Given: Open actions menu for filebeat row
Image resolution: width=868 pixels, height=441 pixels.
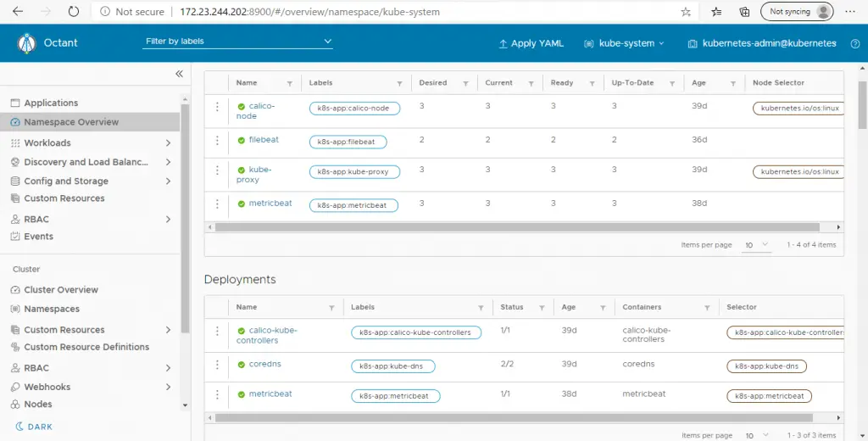Looking at the screenshot, I should coord(217,140).
